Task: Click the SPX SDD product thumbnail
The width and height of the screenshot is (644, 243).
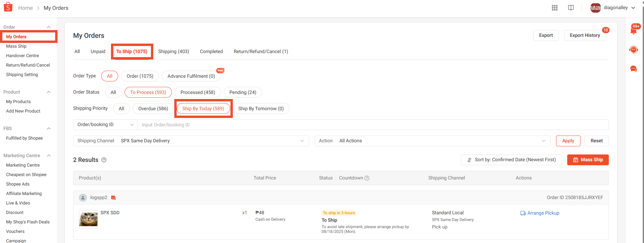Action: point(88,219)
